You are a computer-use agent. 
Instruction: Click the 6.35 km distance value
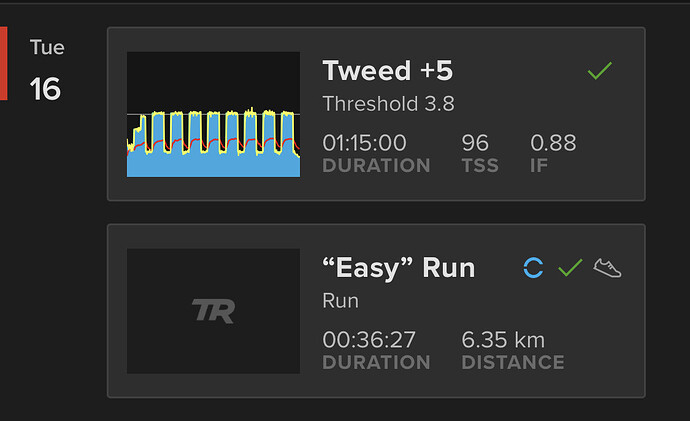click(503, 340)
